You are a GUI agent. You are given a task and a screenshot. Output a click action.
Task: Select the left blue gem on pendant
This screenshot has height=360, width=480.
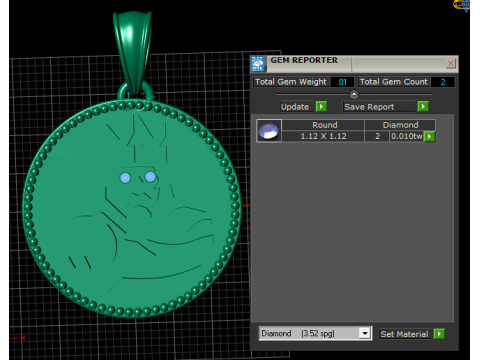coord(125,178)
